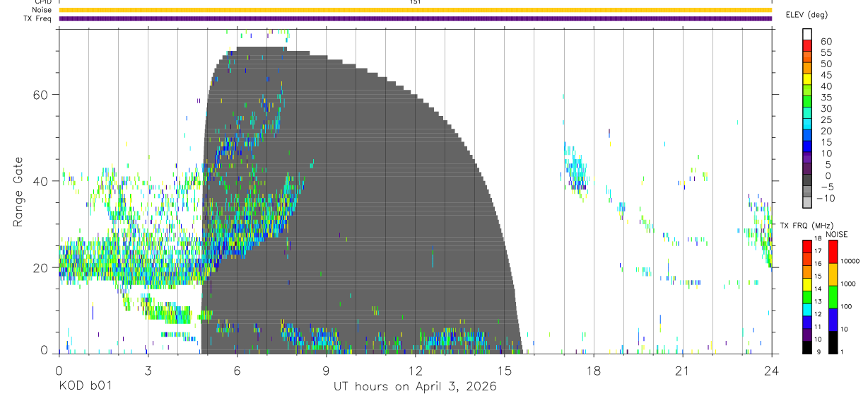Click the "10000" tick on the NOISE scale
This screenshot has width=868, height=401.
pos(852,261)
